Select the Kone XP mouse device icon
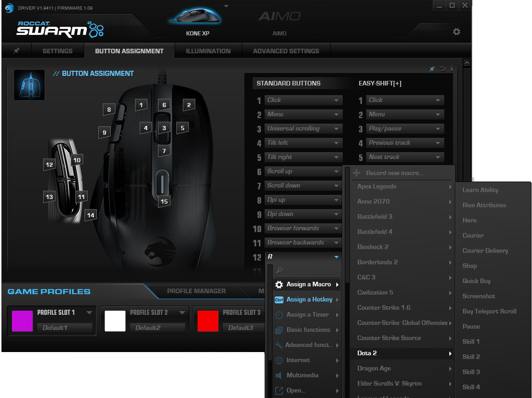532x398 pixels. tap(195, 17)
